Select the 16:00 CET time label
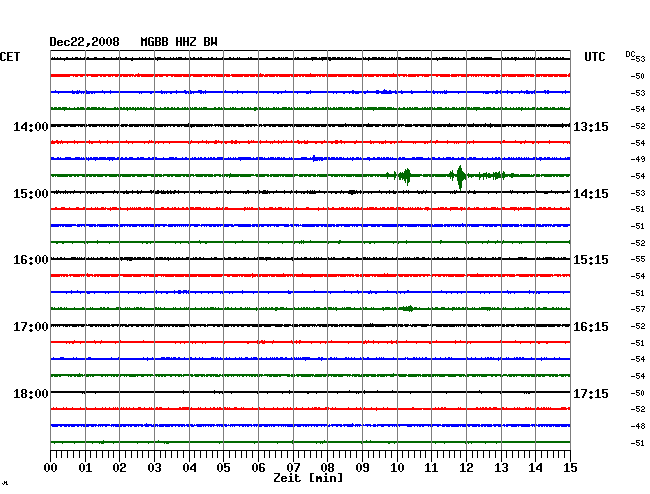The image size is (650, 494). pyautogui.click(x=31, y=260)
